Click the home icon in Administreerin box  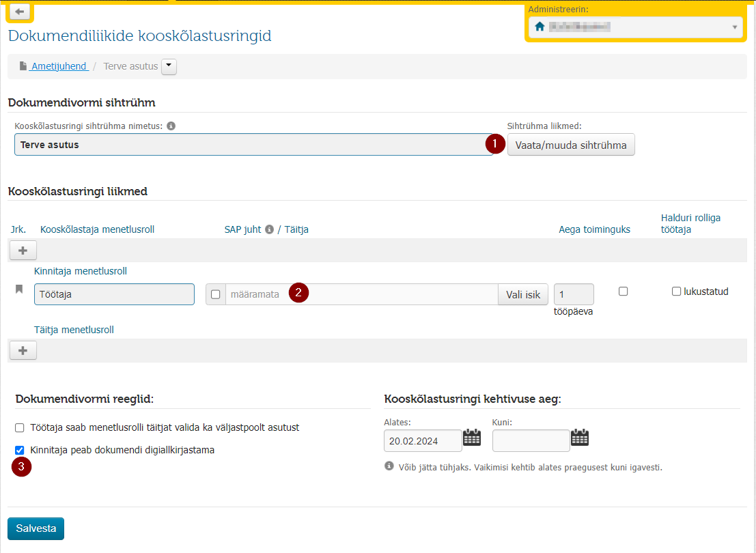point(540,27)
